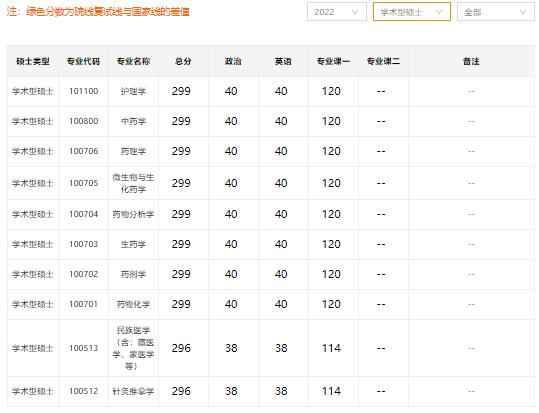Select the 微生物与生化药学 major cell

[x=133, y=183]
